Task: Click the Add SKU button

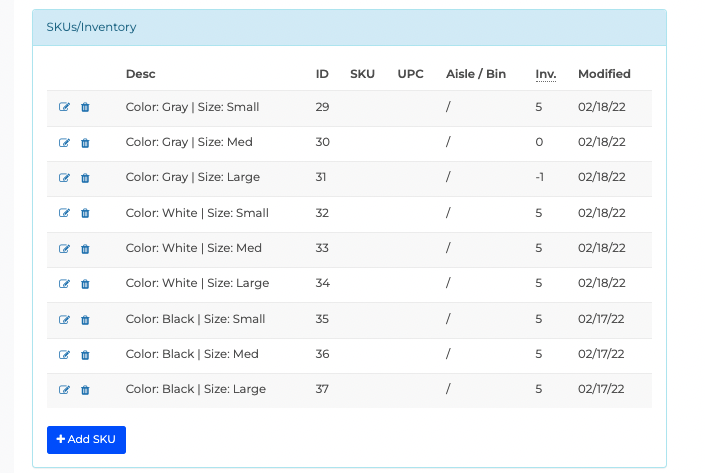Action: [86, 440]
